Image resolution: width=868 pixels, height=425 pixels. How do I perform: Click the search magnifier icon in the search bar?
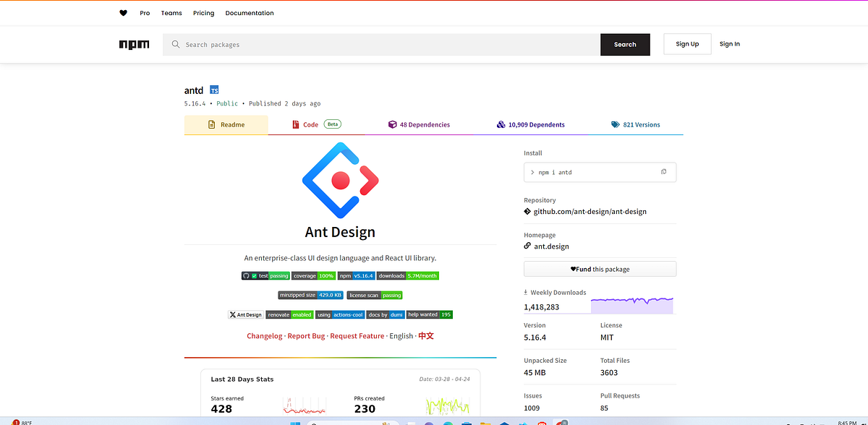pos(176,44)
